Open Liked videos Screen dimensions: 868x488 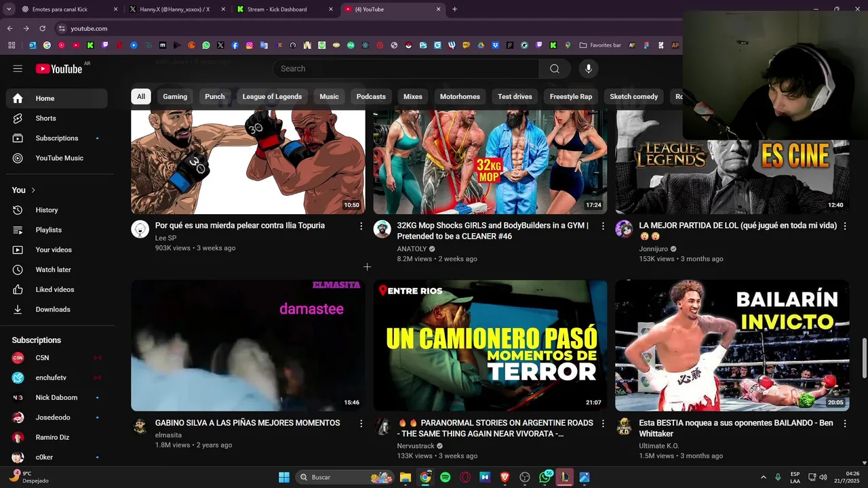pyautogui.click(x=57, y=289)
